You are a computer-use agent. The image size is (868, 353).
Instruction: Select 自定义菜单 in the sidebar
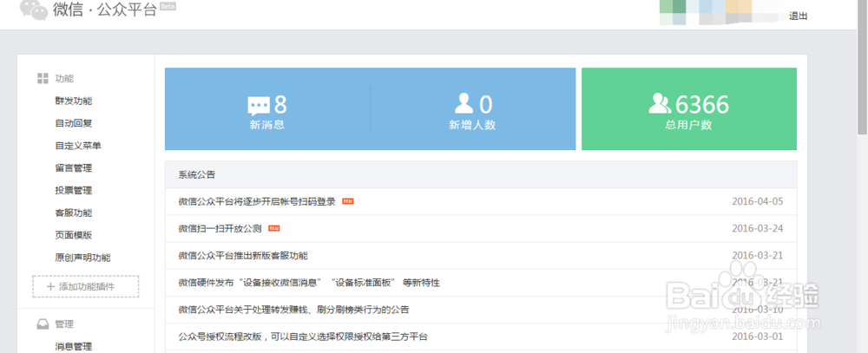(78, 146)
